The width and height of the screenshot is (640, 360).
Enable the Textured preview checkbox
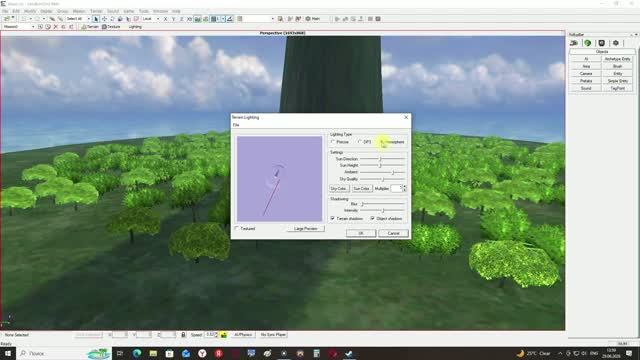coord(236,228)
